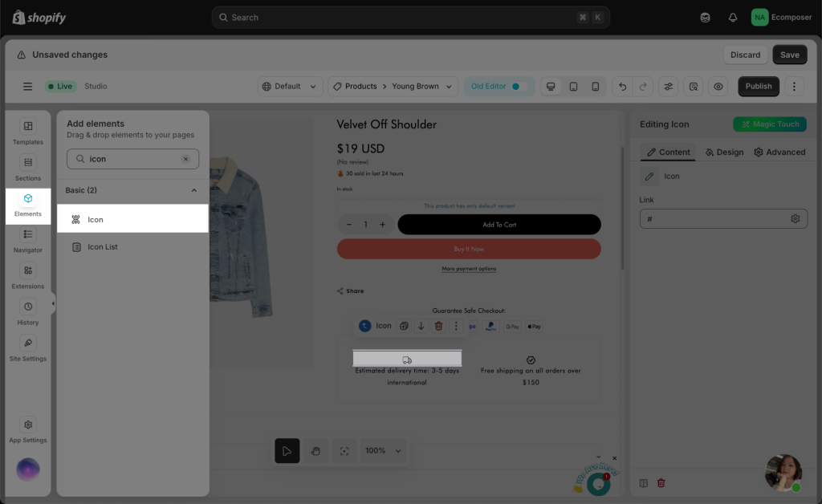This screenshot has height=504, width=822.
Task: Click the Publish button
Action: [758, 87]
